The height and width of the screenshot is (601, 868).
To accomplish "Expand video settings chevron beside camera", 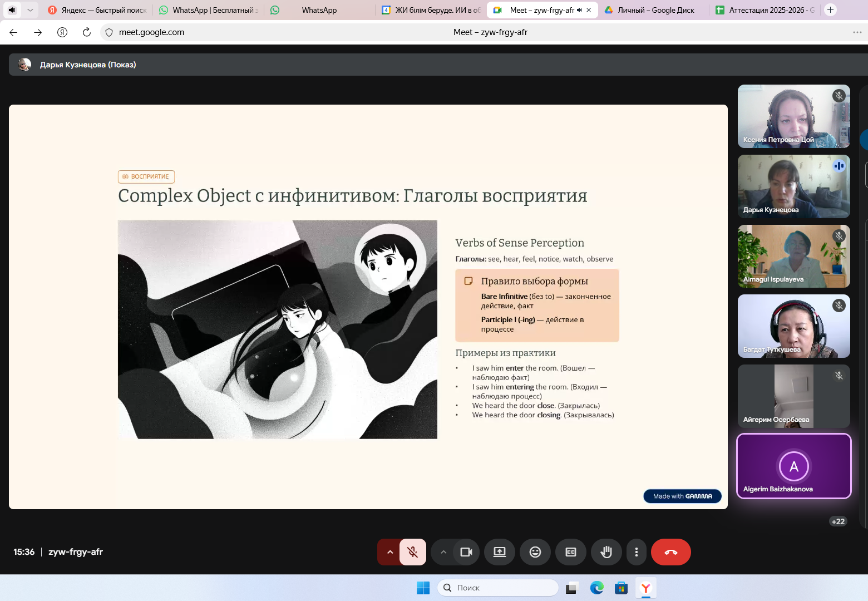I will [x=443, y=552].
